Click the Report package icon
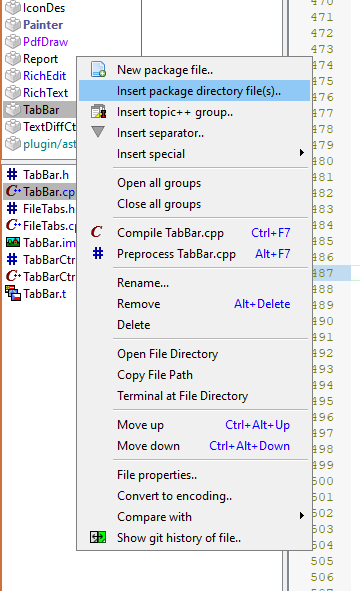Screen dimensions: 360x591 click(x=13, y=58)
